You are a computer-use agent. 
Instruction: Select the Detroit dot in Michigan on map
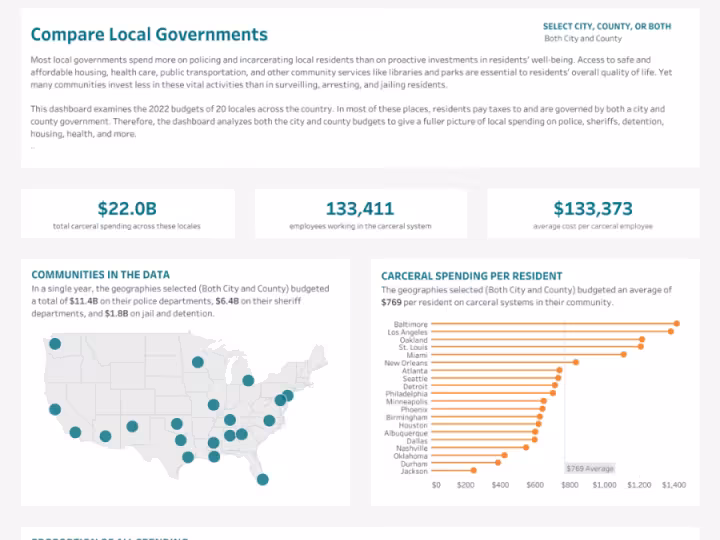[248, 380]
